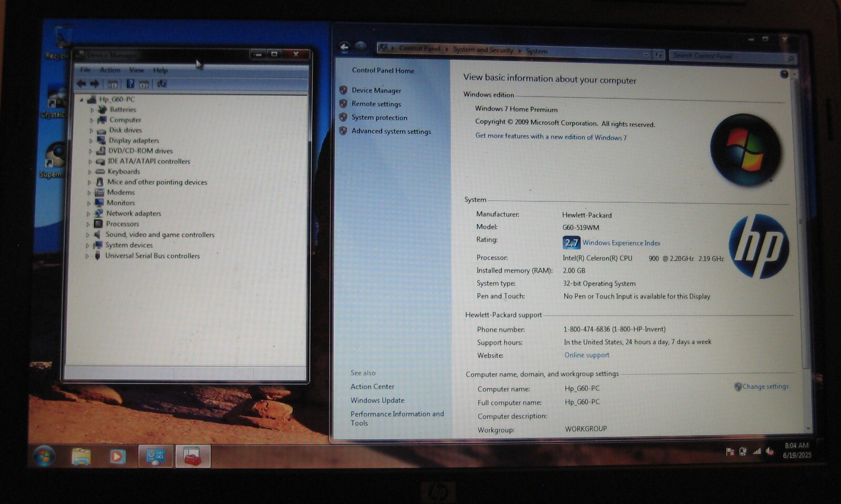Click Control Panel breadcrumb in address bar
The width and height of the screenshot is (841, 504).
419,48
